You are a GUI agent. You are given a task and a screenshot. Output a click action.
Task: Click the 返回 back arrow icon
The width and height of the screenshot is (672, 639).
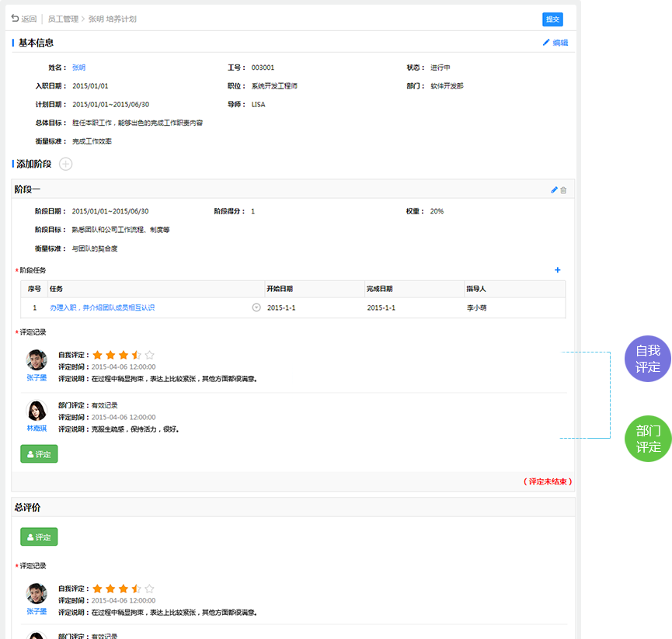[15, 19]
